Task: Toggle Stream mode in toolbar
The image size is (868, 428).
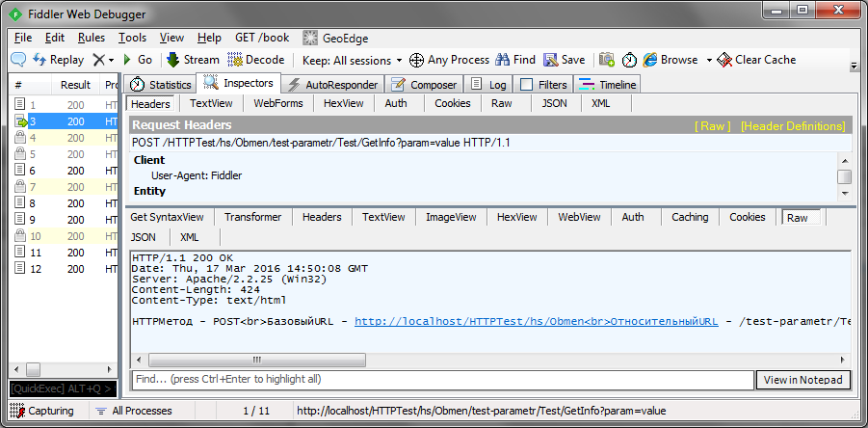Action: [x=193, y=60]
